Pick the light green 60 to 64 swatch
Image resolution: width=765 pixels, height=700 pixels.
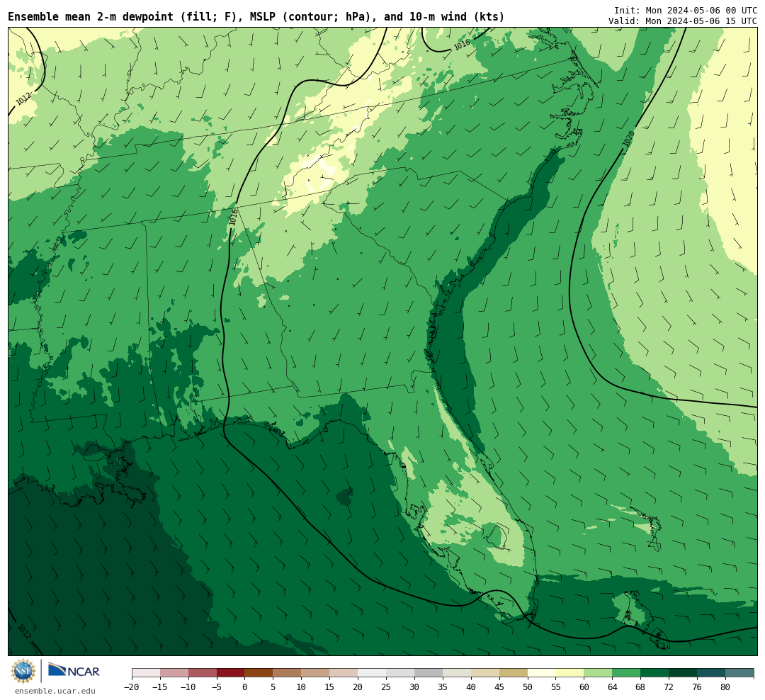(598, 673)
